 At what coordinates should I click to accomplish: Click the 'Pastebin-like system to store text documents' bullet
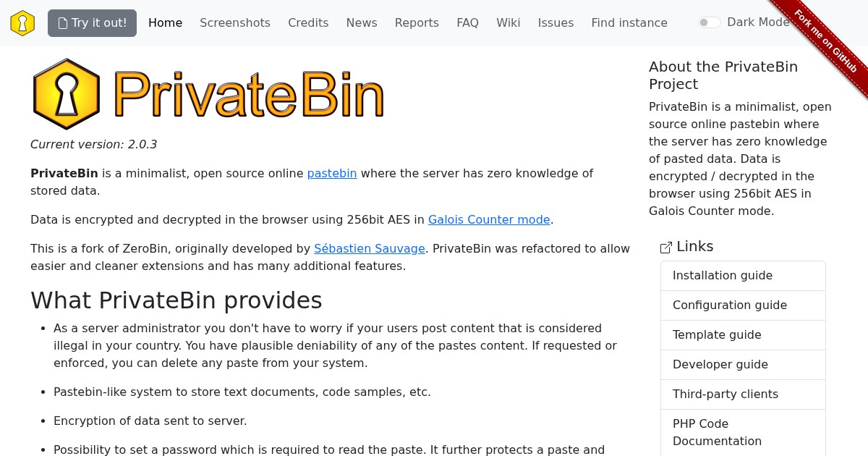(x=242, y=392)
